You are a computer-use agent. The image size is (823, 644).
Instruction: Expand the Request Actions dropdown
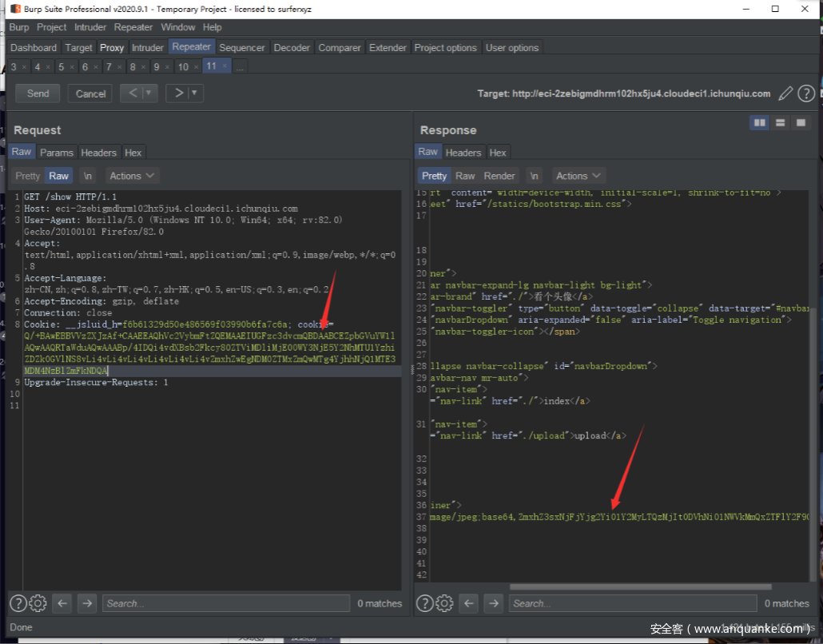[132, 176]
